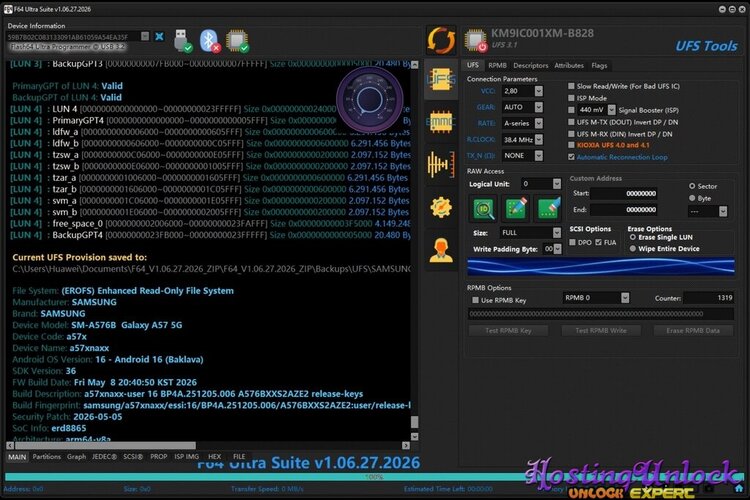Switch to the Flags tab
This screenshot has height=500, width=750.
599,66
